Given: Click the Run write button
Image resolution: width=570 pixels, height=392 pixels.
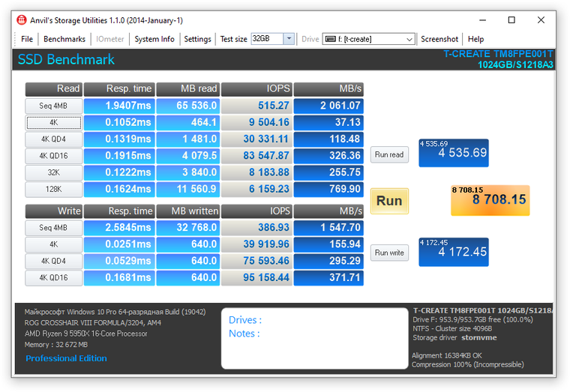Looking at the screenshot, I should (x=389, y=253).
